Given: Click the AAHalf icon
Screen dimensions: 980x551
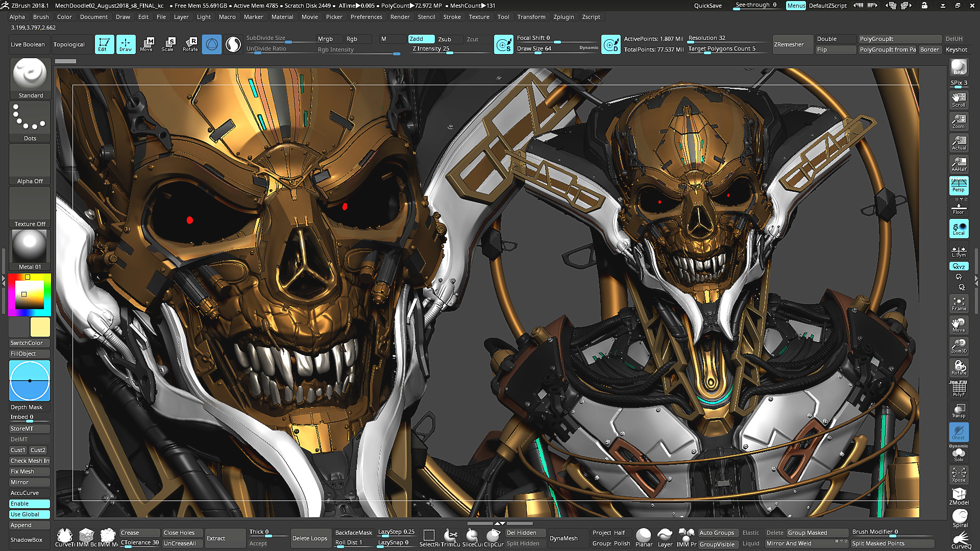Looking at the screenshot, I should click(959, 164).
